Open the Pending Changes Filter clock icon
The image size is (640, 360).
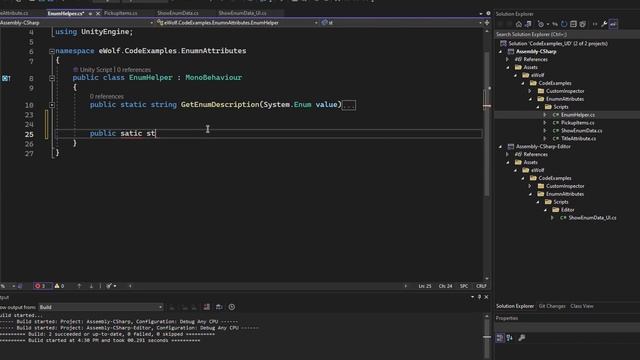(541, 24)
